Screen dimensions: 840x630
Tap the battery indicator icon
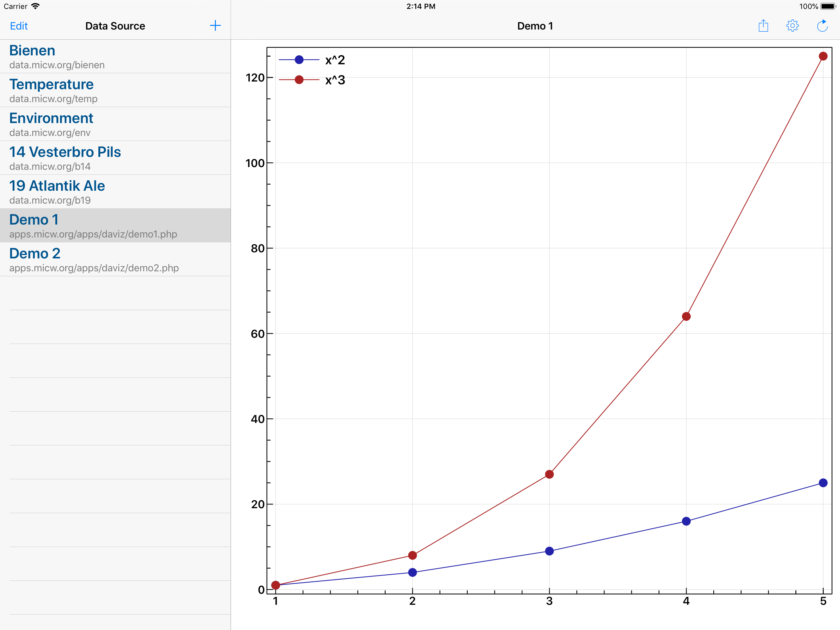tap(828, 6)
